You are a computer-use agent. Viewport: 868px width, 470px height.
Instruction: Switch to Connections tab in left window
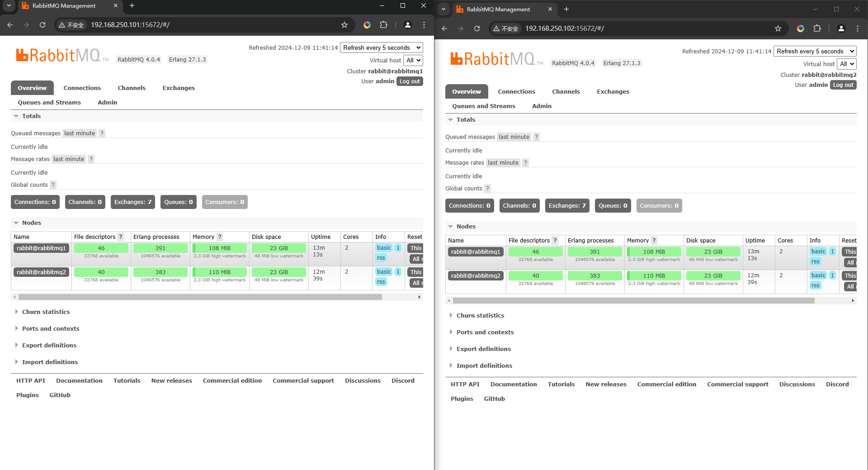[82, 88]
